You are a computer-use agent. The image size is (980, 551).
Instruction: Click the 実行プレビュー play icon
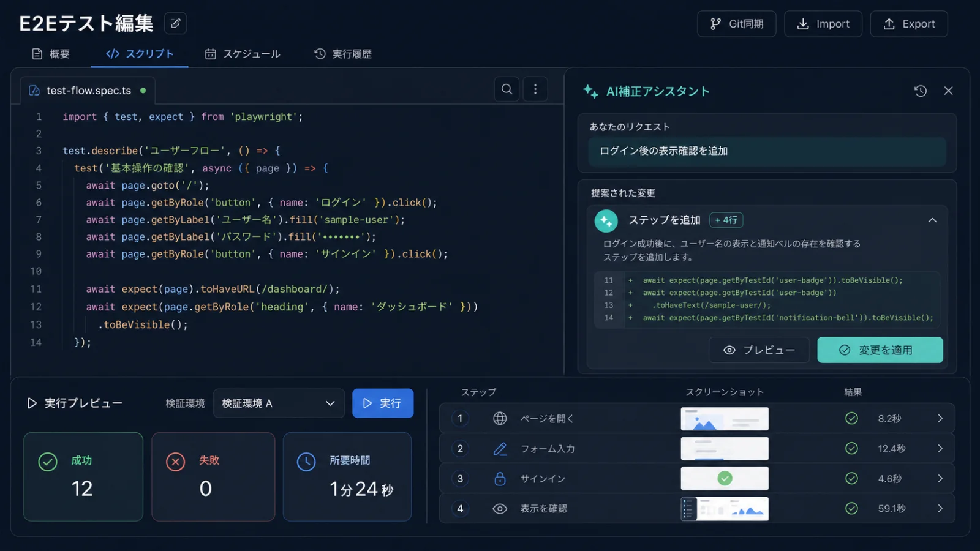(32, 403)
